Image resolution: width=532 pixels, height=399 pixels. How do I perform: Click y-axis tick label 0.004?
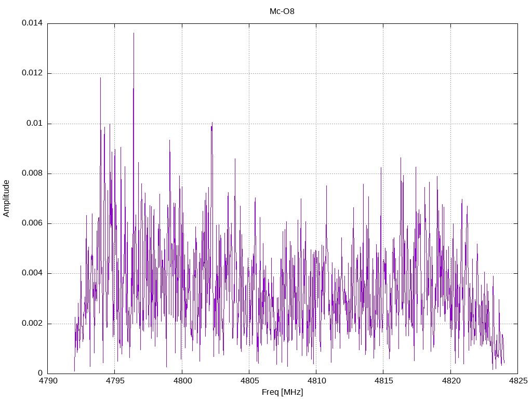point(32,273)
